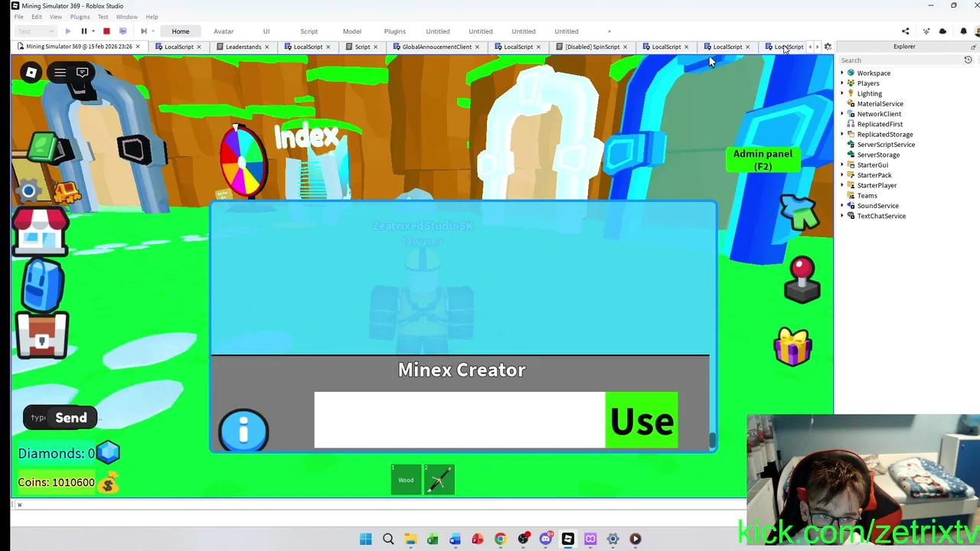Expand the ReplicatedStorage tree node
Image resolution: width=980 pixels, height=551 pixels.
[842, 134]
